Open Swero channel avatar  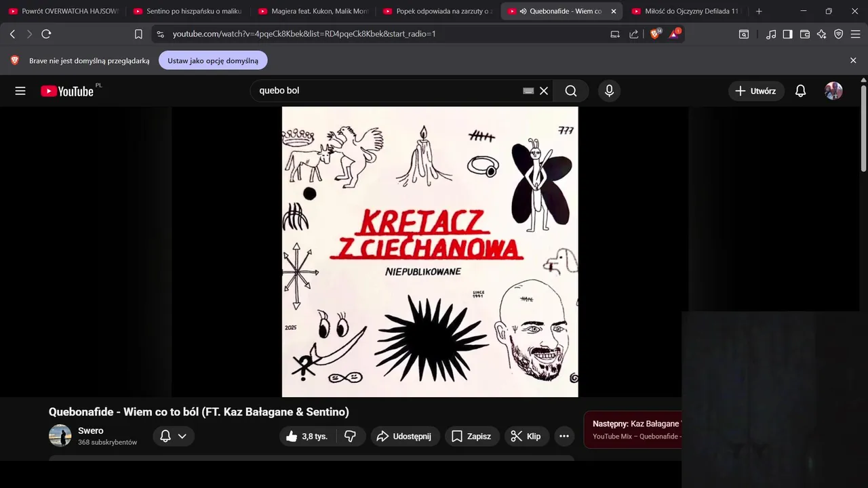(60, 436)
